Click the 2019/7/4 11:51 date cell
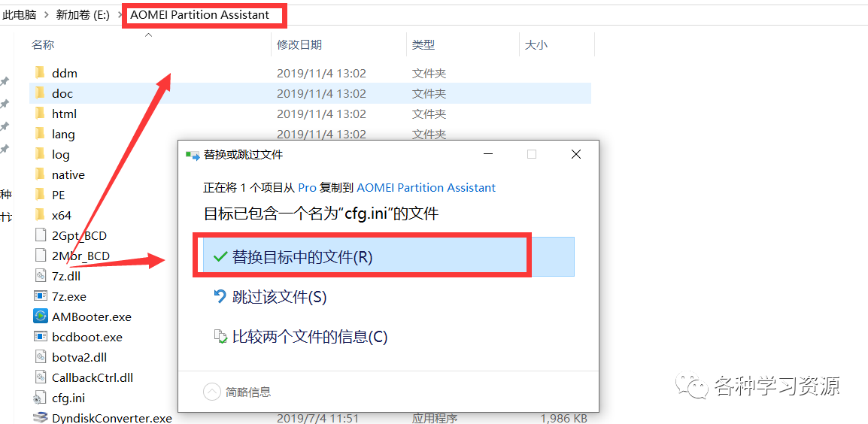 317,418
